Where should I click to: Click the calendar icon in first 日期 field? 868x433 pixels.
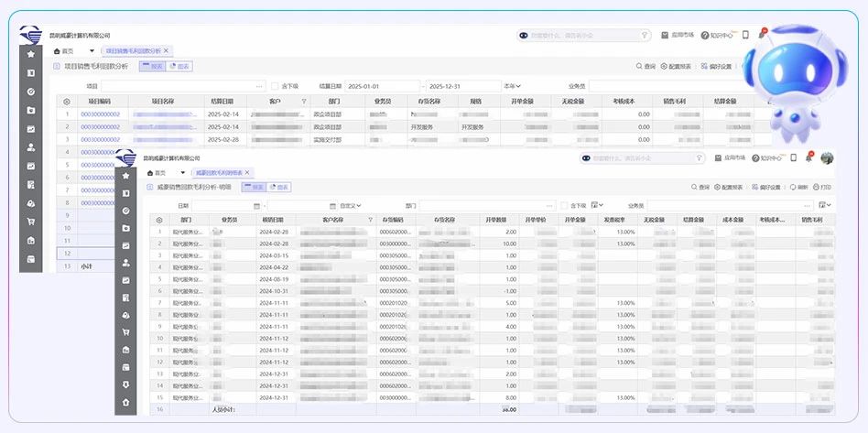tap(256, 206)
